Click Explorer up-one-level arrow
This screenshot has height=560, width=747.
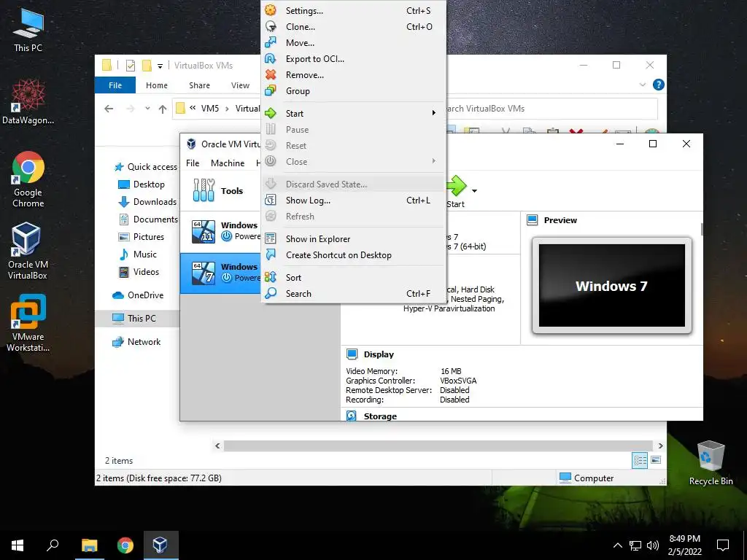tap(163, 109)
